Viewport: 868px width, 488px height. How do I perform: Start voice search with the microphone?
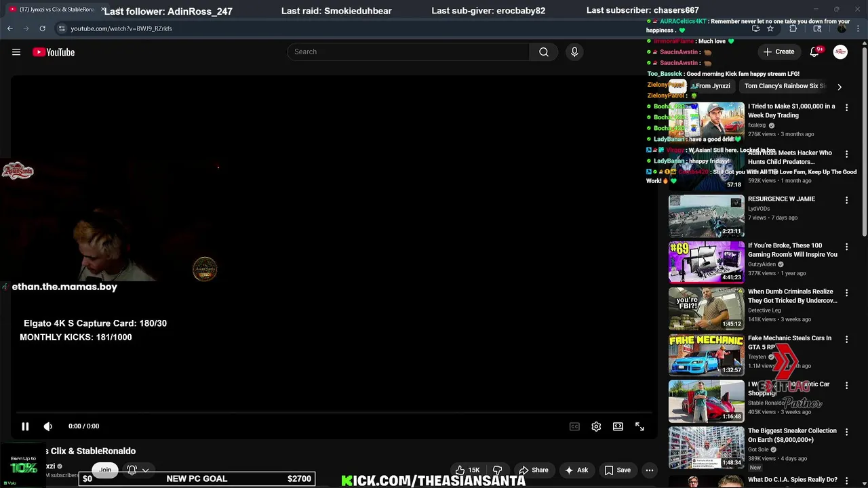[574, 52]
